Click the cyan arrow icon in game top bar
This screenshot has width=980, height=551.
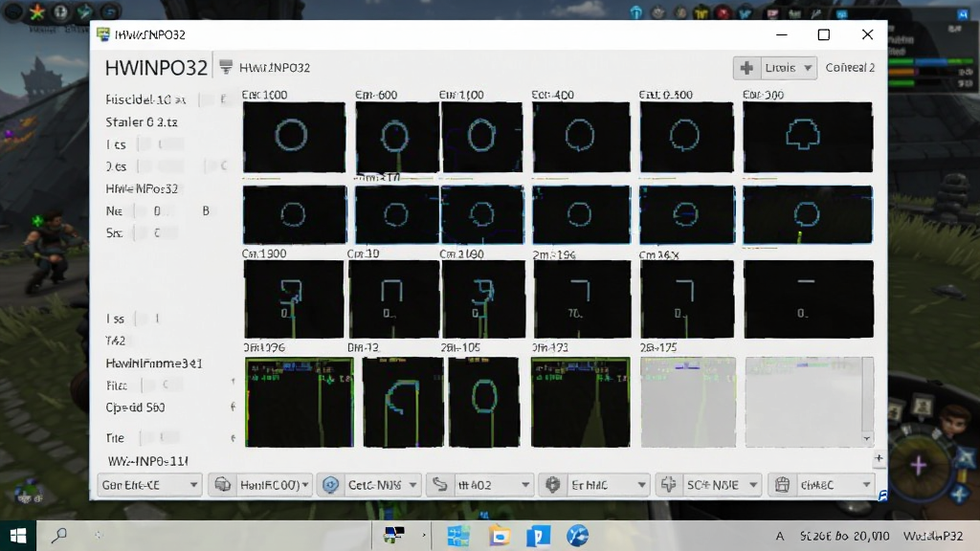click(635, 11)
